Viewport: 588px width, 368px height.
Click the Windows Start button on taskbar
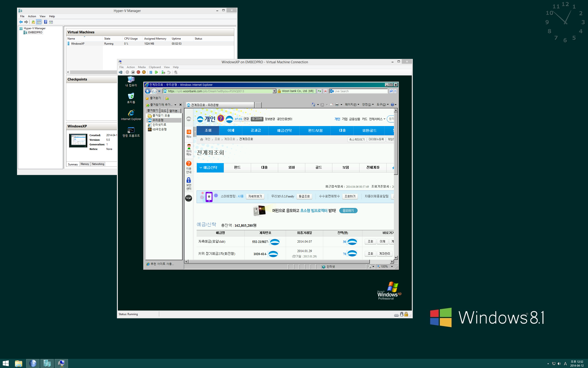pyautogui.click(x=6, y=363)
